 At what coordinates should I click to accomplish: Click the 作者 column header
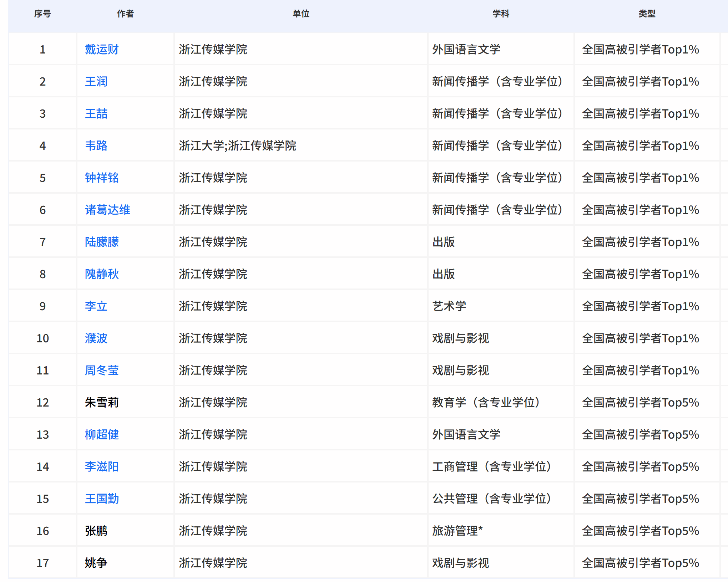[x=125, y=14]
